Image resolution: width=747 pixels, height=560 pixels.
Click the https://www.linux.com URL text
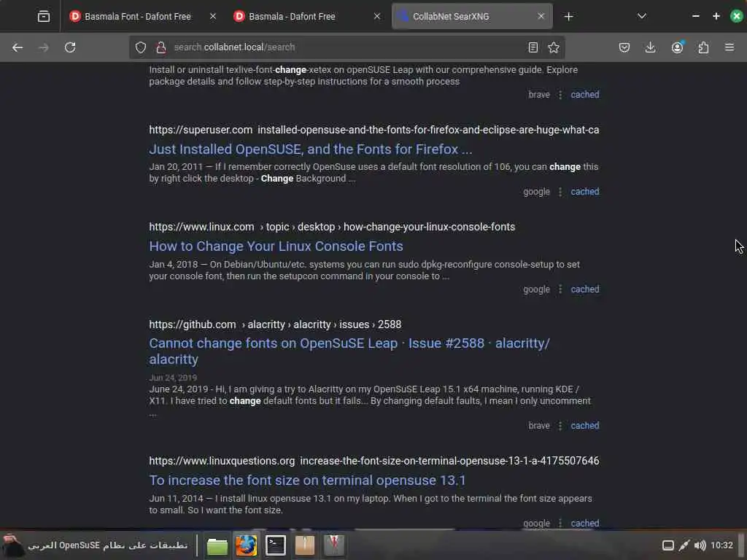pos(201,227)
